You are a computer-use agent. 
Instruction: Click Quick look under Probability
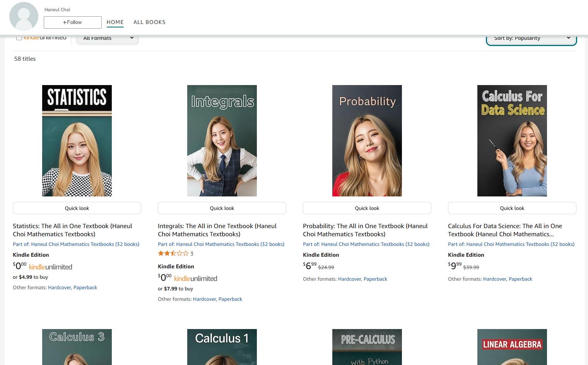(x=367, y=208)
